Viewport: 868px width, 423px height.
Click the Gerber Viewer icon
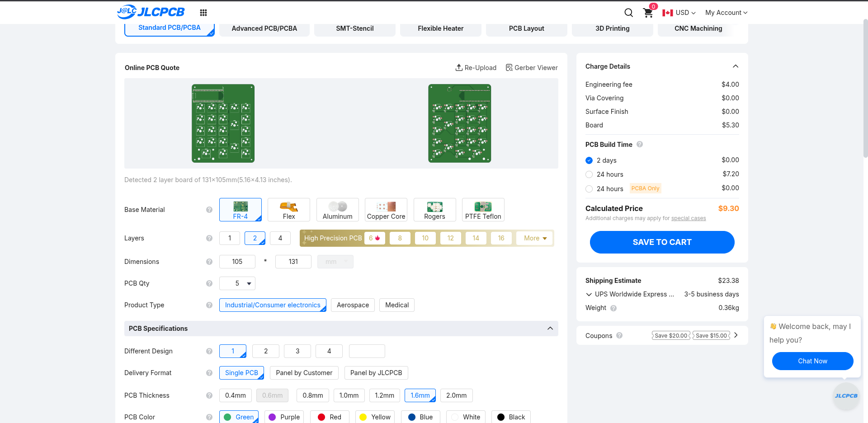click(x=509, y=68)
